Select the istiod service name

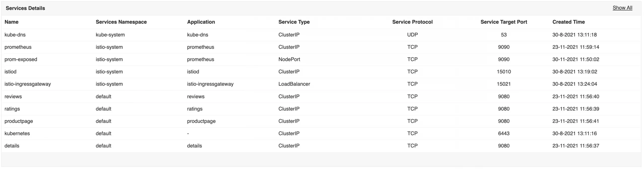10,72
